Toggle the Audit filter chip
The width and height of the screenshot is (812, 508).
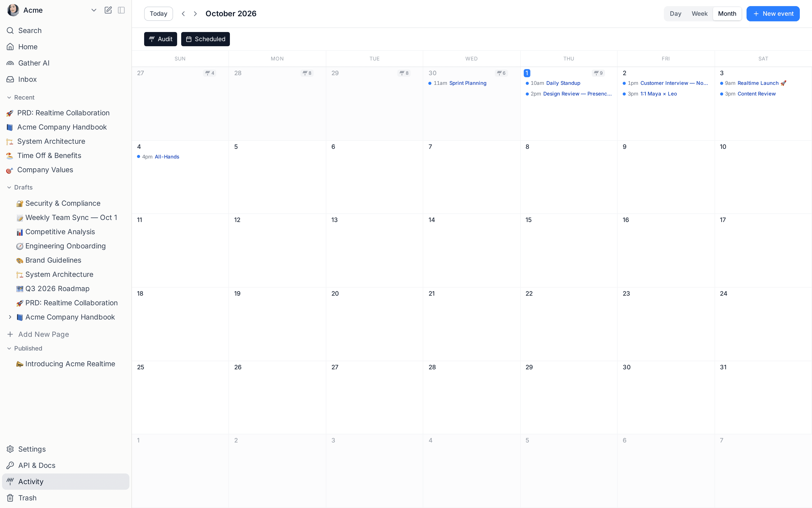coord(160,39)
